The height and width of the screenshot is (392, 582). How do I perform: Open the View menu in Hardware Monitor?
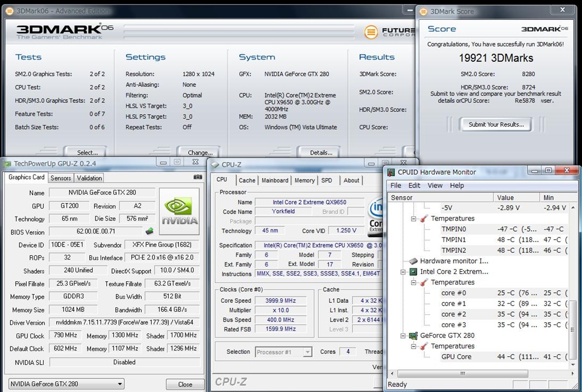point(435,185)
